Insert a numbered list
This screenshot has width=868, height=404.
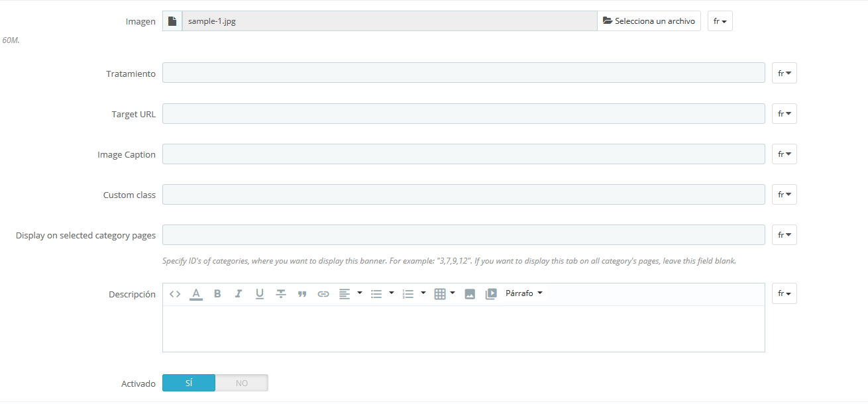click(x=408, y=294)
